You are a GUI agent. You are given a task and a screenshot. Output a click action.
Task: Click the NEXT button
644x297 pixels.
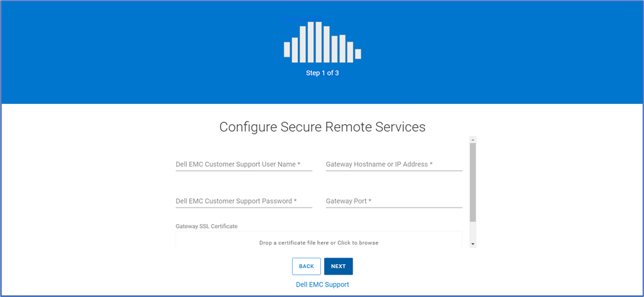click(x=338, y=266)
